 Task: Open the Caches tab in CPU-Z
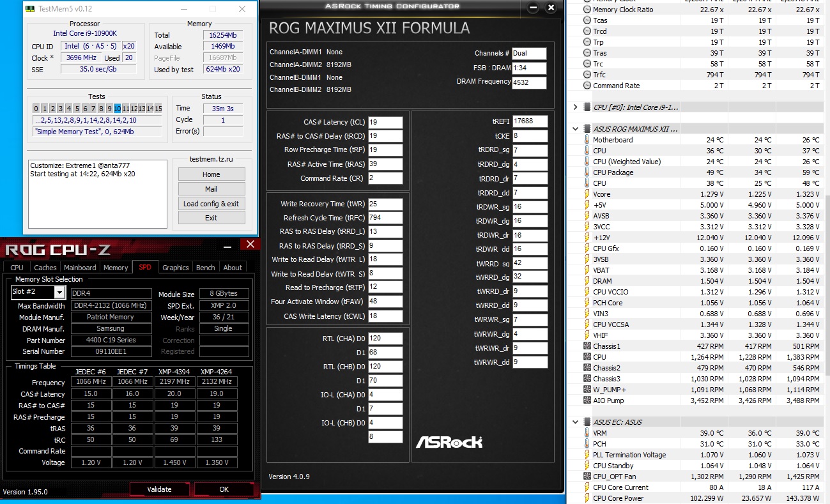tap(45, 268)
